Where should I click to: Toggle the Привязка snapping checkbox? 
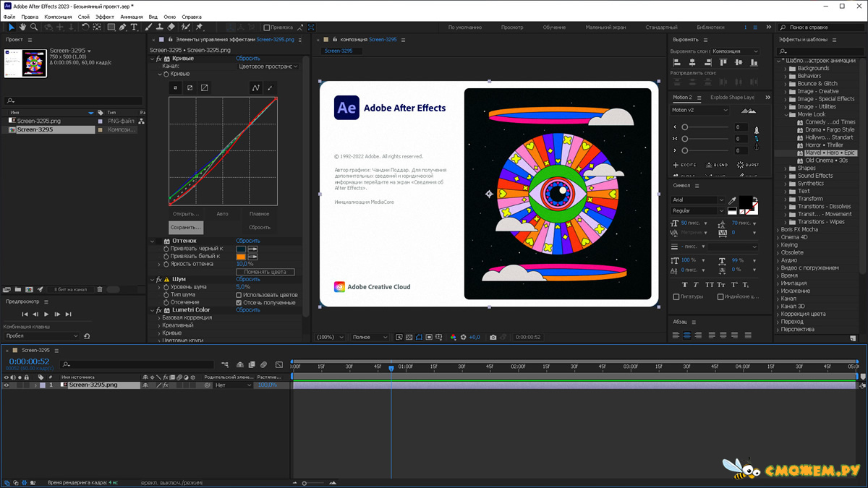pyautogui.click(x=267, y=27)
